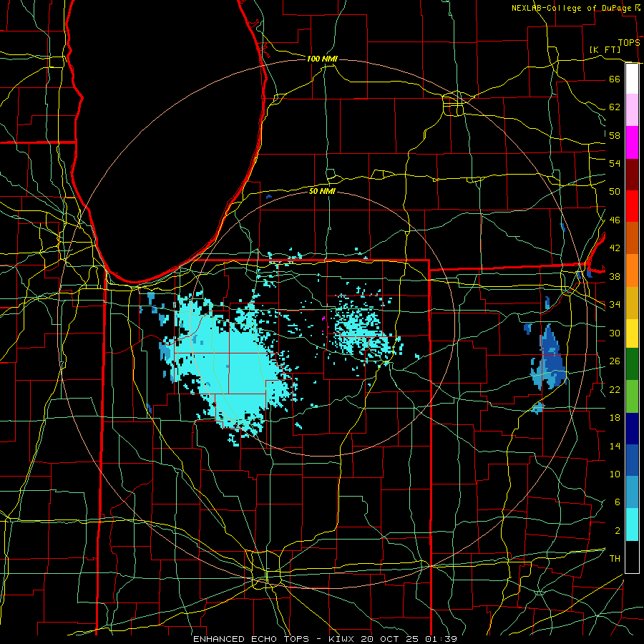Click the '50 NMI' range ring label
This screenshot has width=644, height=644.
(322, 191)
